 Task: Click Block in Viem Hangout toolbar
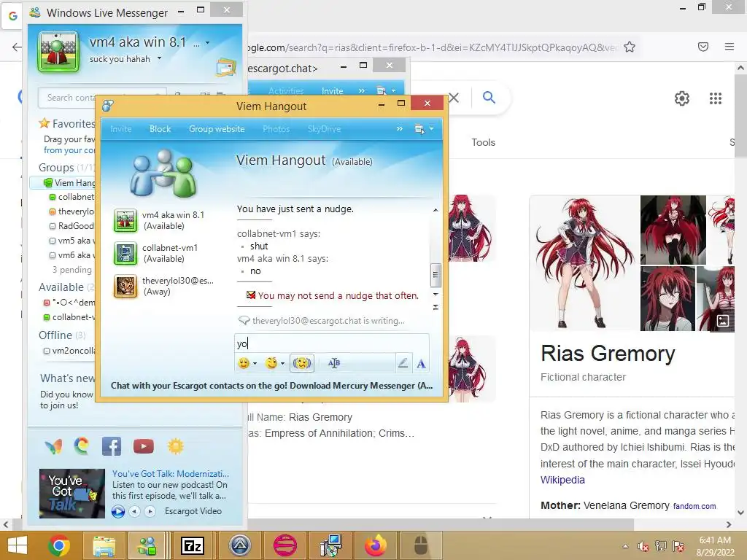160,129
